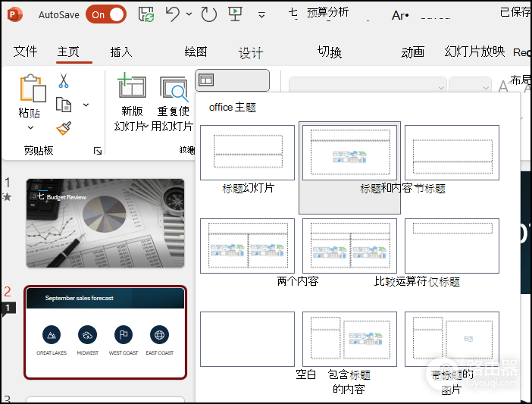This screenshot has width=532, height=404.
Task: Click the animation star under slide 1 number
Action: point(7,197)
